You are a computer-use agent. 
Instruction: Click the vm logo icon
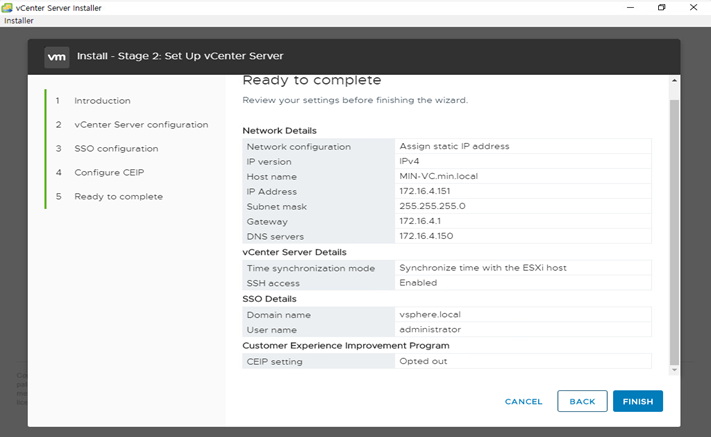click(x=57, y=57)
